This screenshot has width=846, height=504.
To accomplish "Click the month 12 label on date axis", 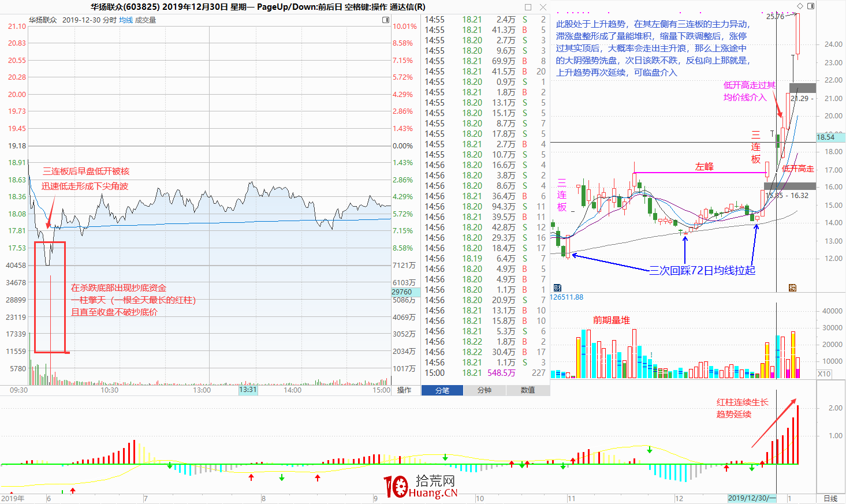I will pos(679,499).
